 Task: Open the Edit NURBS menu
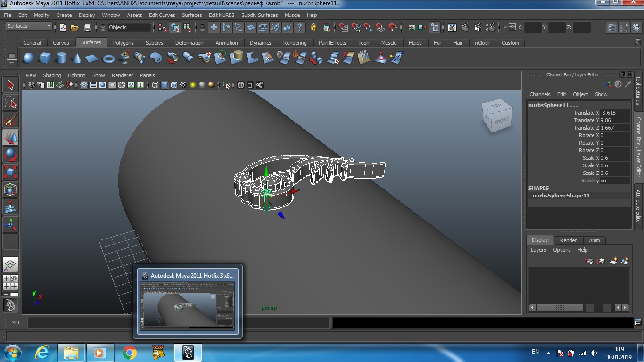221,15
